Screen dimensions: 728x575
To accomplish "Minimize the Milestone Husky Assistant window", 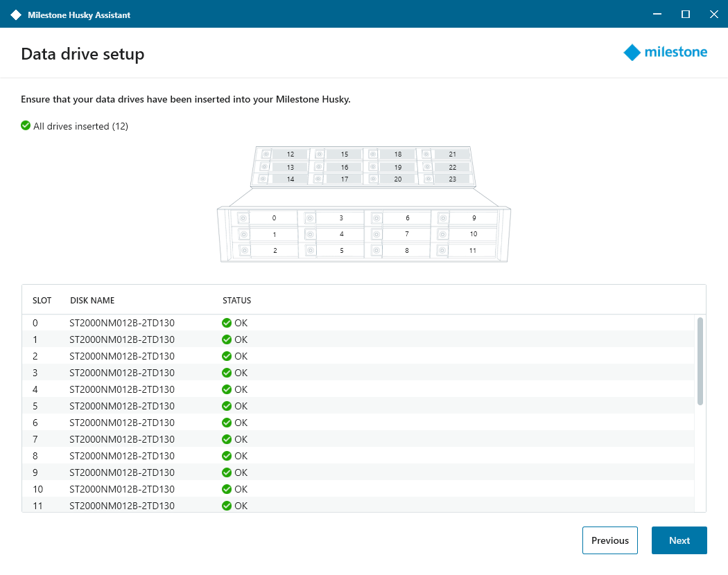I will point(657,15).
